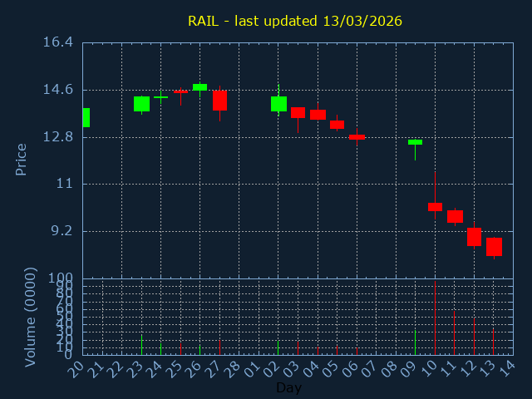The image size is (532, 399).
Task: Click the Price axis title
Action: coord(22,159)
